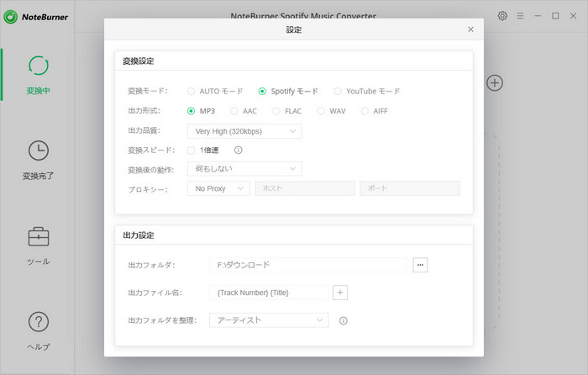The height and width of the screenshot is (375, 588).
Task: Choose FLAC output format
Action: tap(276, 111)
